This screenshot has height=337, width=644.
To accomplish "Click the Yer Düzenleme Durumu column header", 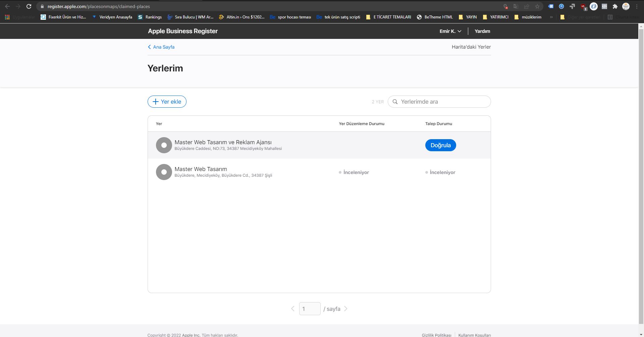I will tap(362, 124).
